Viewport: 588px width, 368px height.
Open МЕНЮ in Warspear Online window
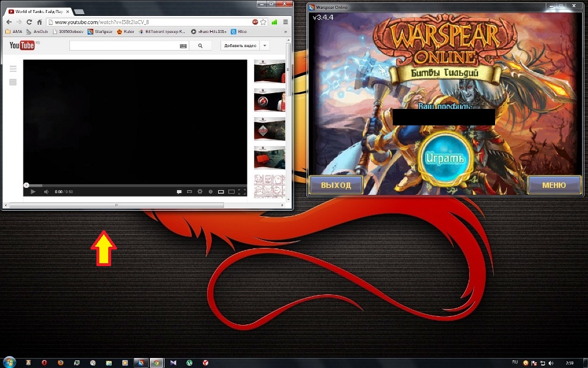554,185
